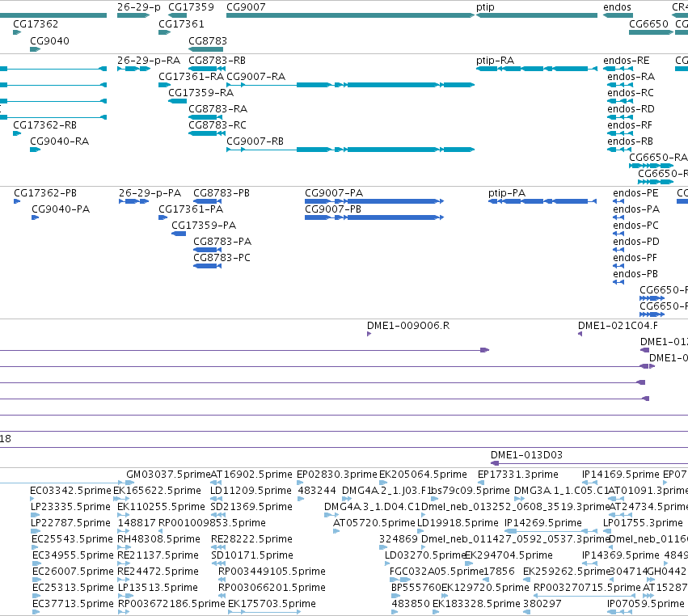Click the CG8783-PC protein label
Viewport: 688px width, 616px height.
tap(222, 259)
